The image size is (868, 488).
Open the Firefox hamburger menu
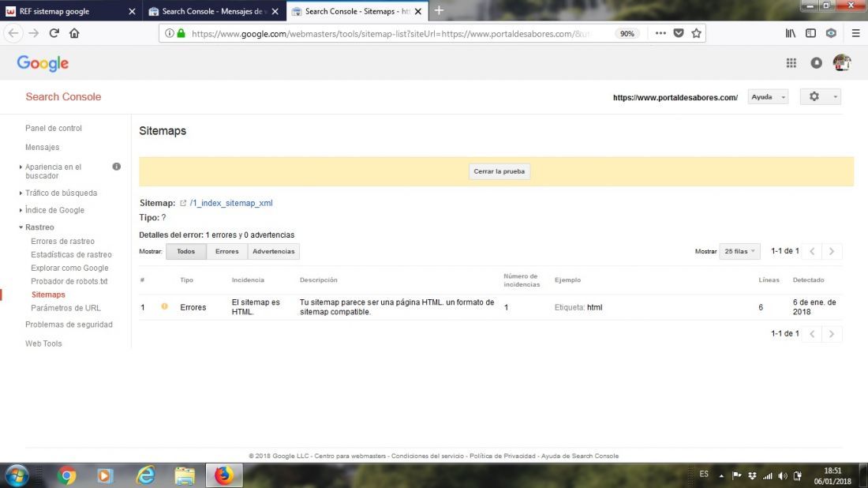point(856,33)
